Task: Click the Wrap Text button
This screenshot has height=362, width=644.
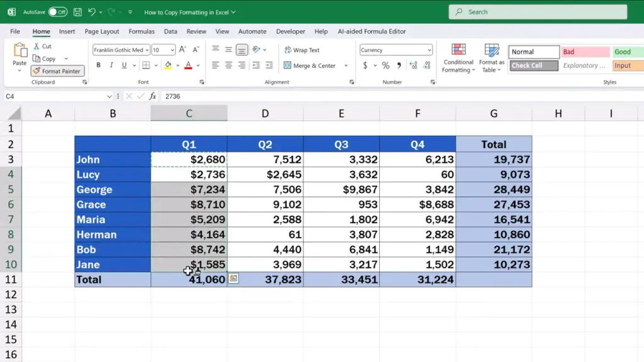Action: 301,50
